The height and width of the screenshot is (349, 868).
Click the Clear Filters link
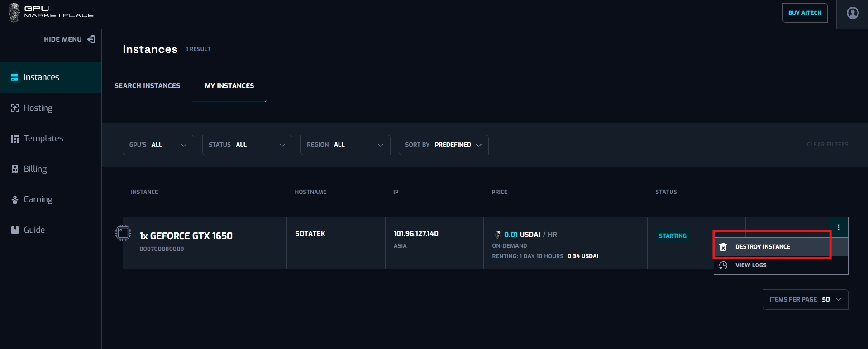coord(827,145)
